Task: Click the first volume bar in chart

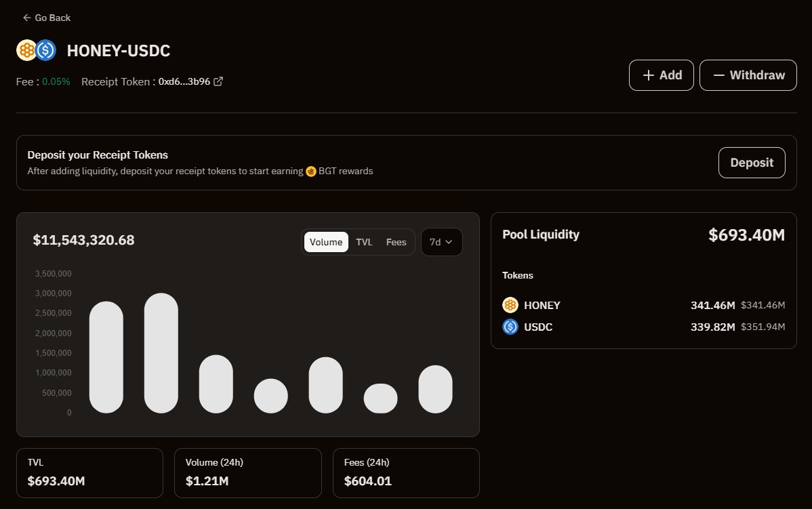Action: [106, 357]
